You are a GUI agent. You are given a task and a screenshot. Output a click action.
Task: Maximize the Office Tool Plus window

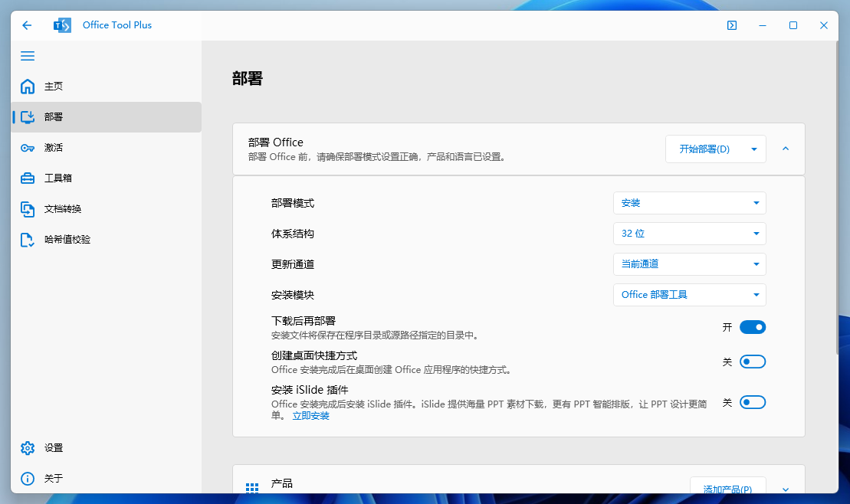point(793,25)
